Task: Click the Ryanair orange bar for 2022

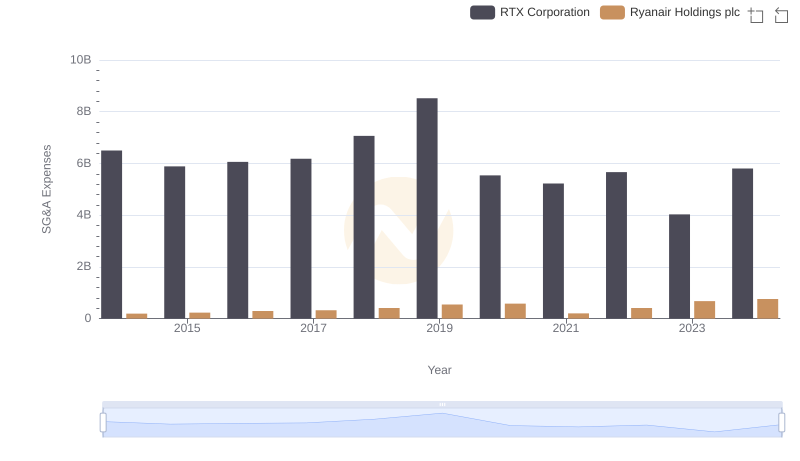Action: [641, 313]
